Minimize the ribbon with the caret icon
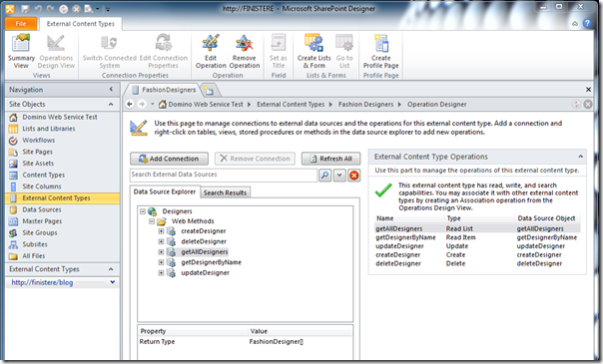The height and width of the screenshot is (364, 603). pos(574,24)
